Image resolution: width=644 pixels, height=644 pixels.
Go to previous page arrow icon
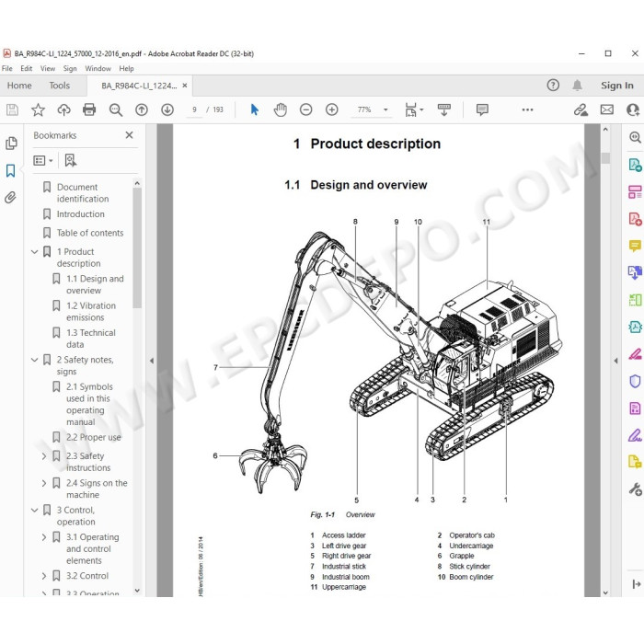142,109
